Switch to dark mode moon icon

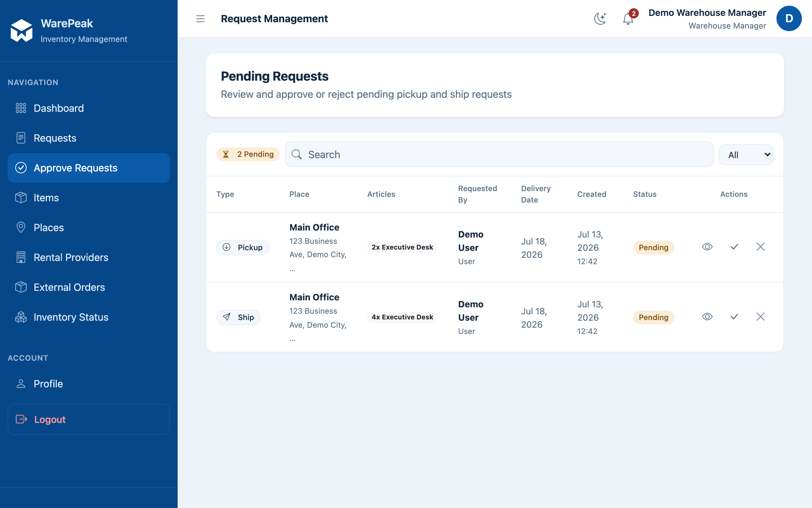600,18
